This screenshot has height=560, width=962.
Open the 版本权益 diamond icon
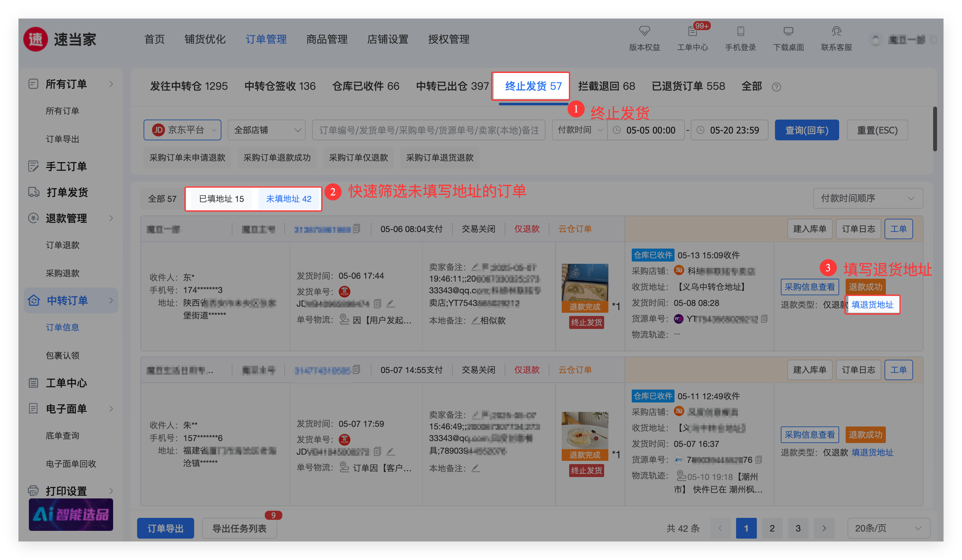644,31
